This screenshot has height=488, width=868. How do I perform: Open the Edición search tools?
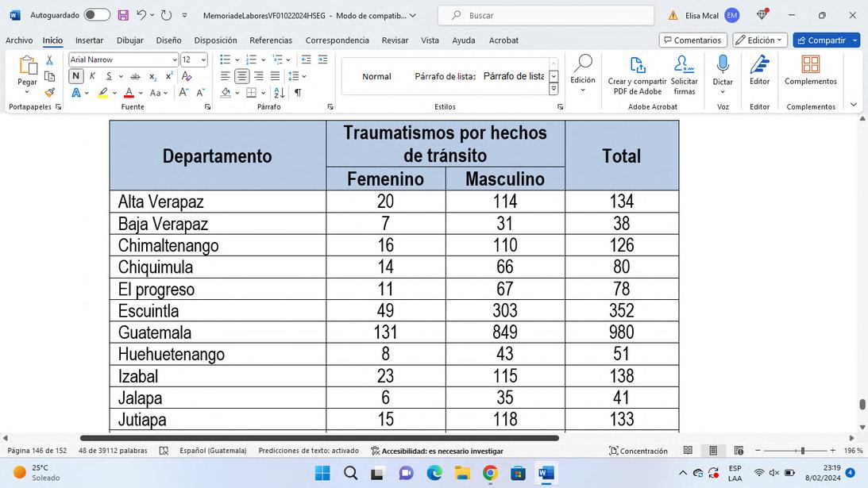pyautogui.click(x=583, y=73)
